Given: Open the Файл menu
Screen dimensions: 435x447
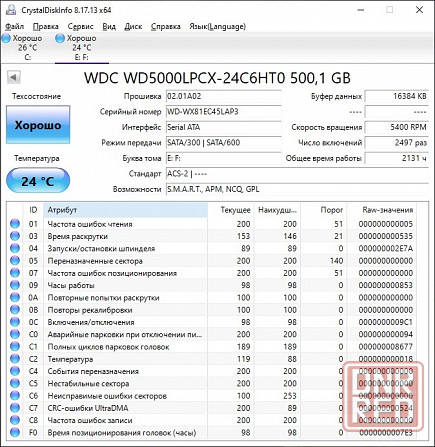Looking at the screenshot, I should click(x=14, y=26).
